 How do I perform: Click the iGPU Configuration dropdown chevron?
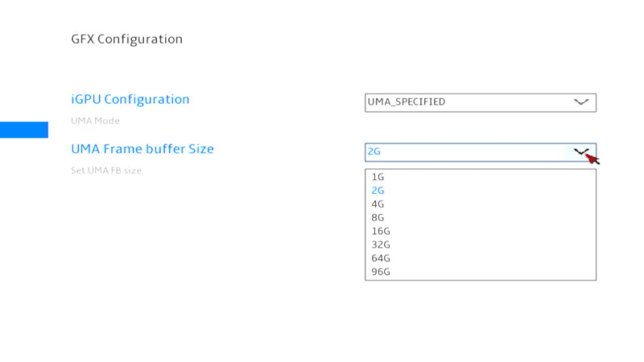[580, 102]
